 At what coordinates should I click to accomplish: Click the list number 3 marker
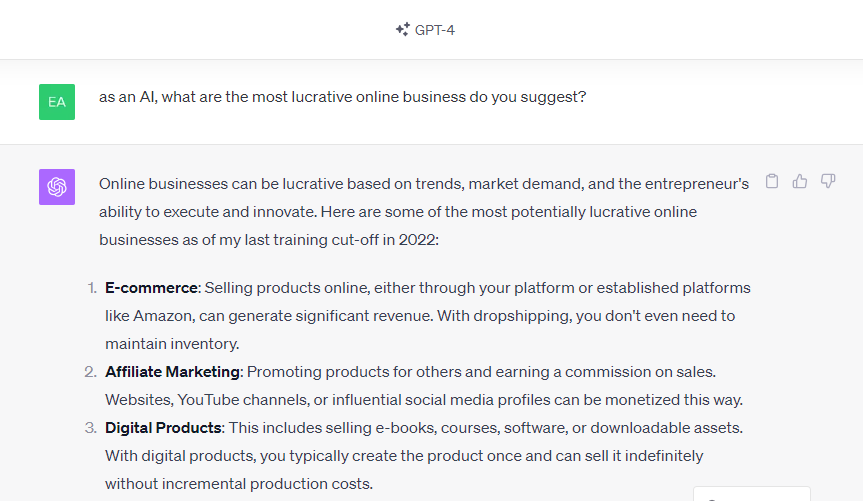click(x=90, y=428)
